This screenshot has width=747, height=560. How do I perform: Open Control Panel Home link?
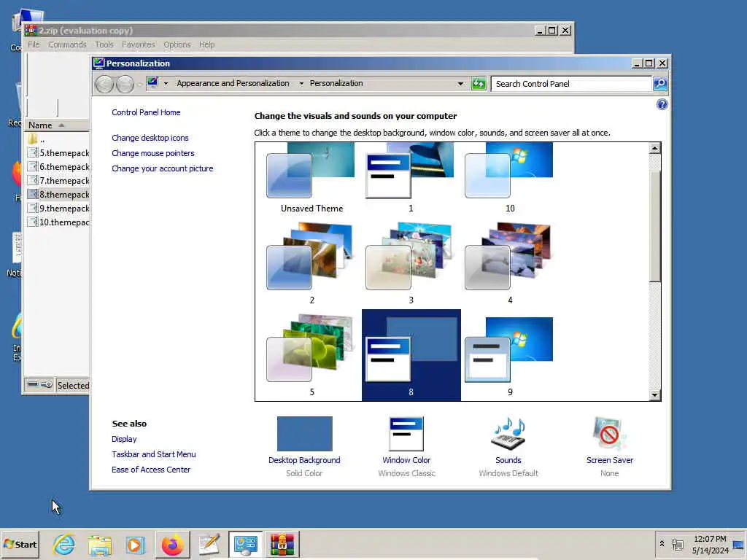(146, 112)
